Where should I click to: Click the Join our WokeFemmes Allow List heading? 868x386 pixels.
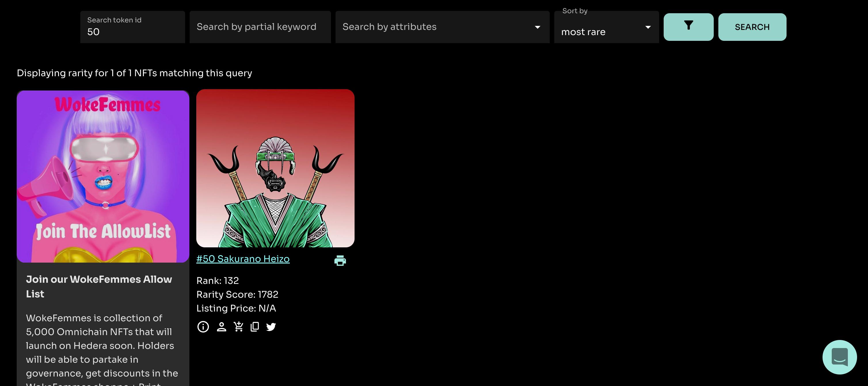click(x=99, y=286)
